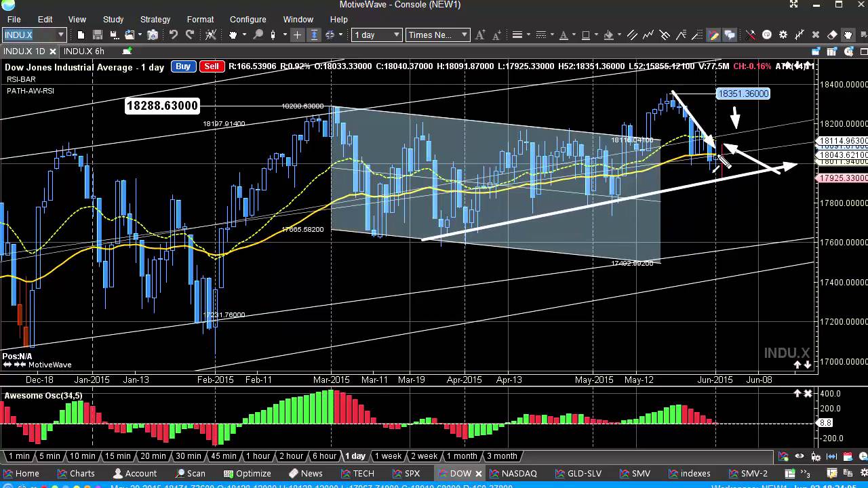Expand the line style dashed dropdown
This screenshot has width=868, height=488.
tap(553, 35)
